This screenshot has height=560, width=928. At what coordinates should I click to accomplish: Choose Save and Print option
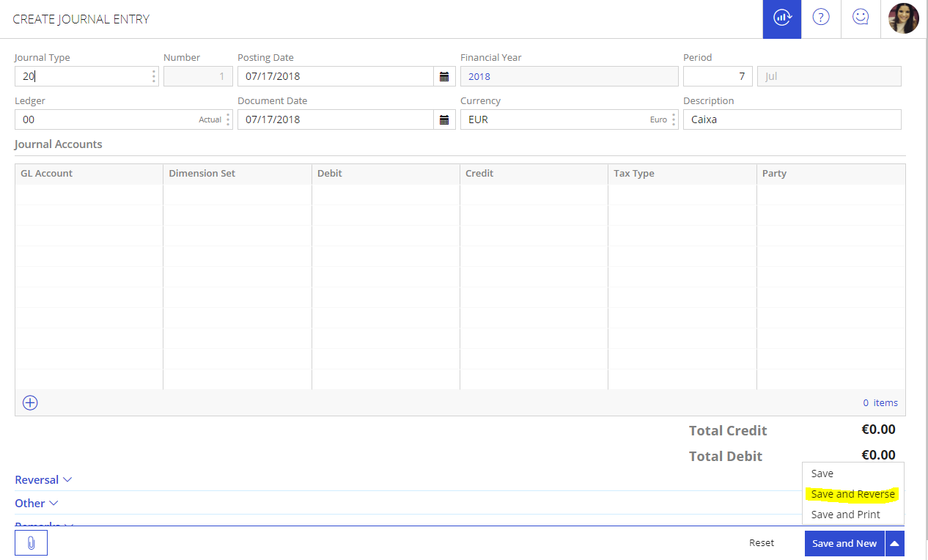click(853, 515)
